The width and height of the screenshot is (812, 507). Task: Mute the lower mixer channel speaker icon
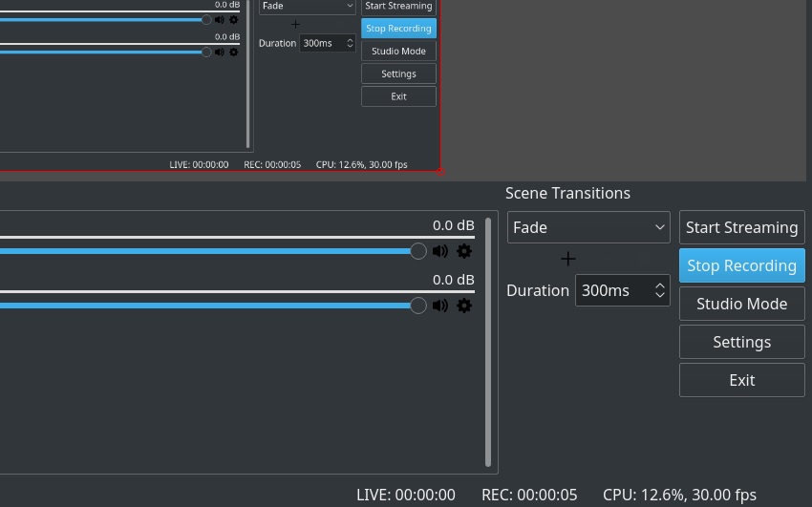440,306
